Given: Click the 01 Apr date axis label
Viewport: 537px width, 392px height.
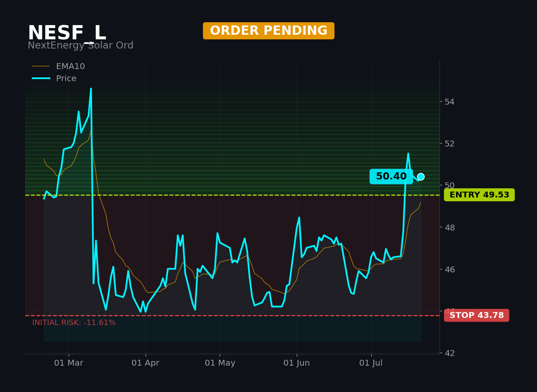Looking at the screenshot, I should tap(146, 363).
